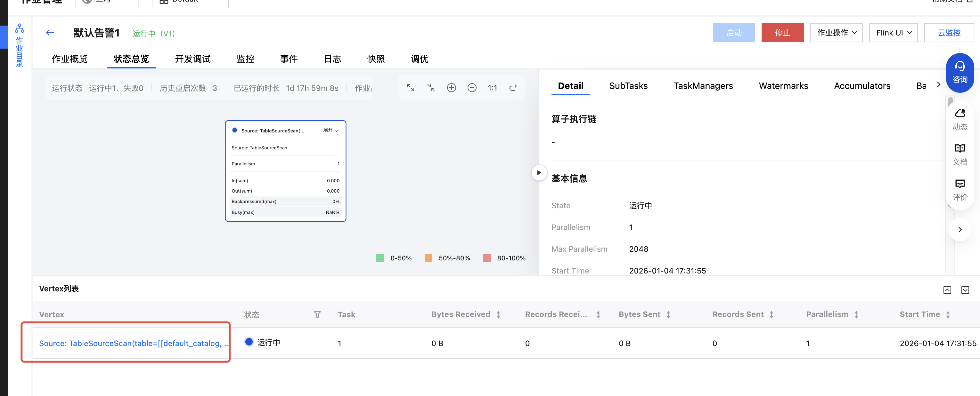This screenshot has height=396, width=980.
Task: Expand the source node with 展开
Action: coord(330,131)
